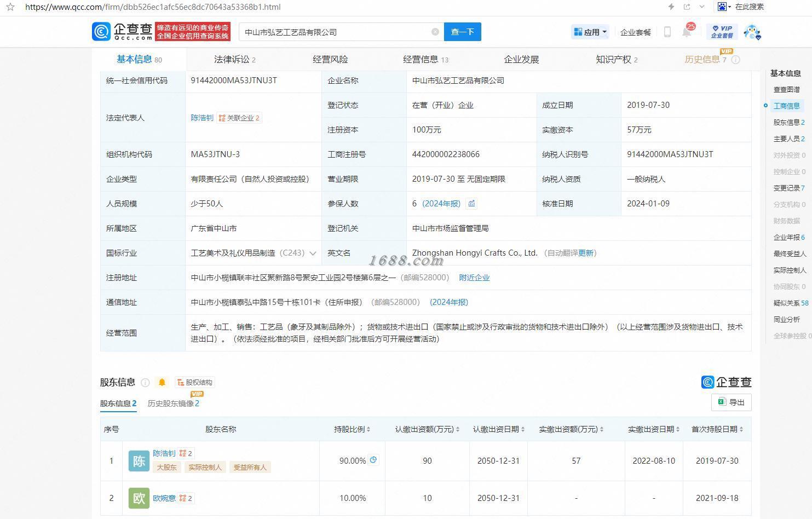Jump to 变更记录 in the side navigation

tap(789, 188)
